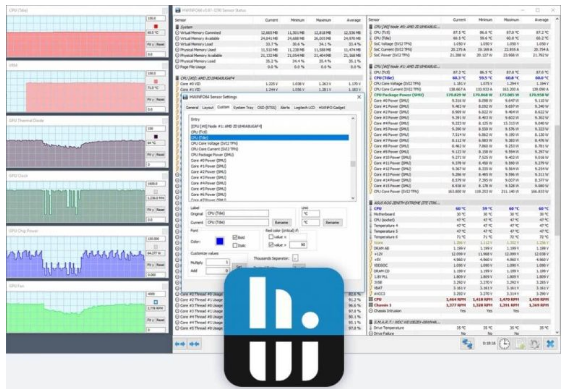Viewport: 582px width, 389px height.
Task: Select the CPU Package Power entry in the list
Action: [212, 155]
